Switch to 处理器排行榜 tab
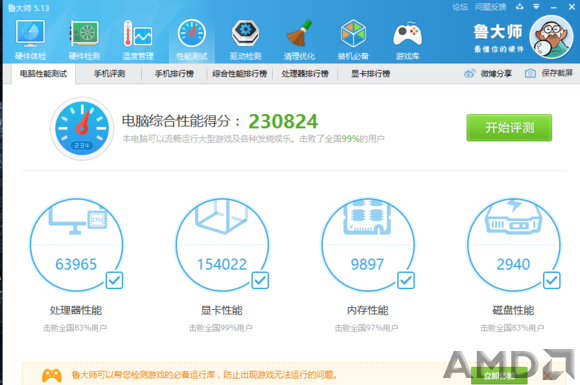Viewport: 580px width, 385px height. tap(305, 74)
